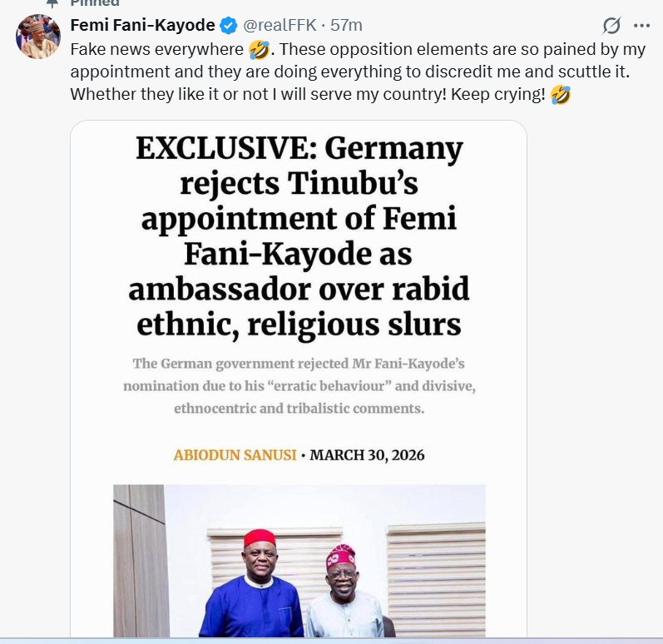Click the pin icon above the avatar

pyautogui.click(x=52, y=3)
